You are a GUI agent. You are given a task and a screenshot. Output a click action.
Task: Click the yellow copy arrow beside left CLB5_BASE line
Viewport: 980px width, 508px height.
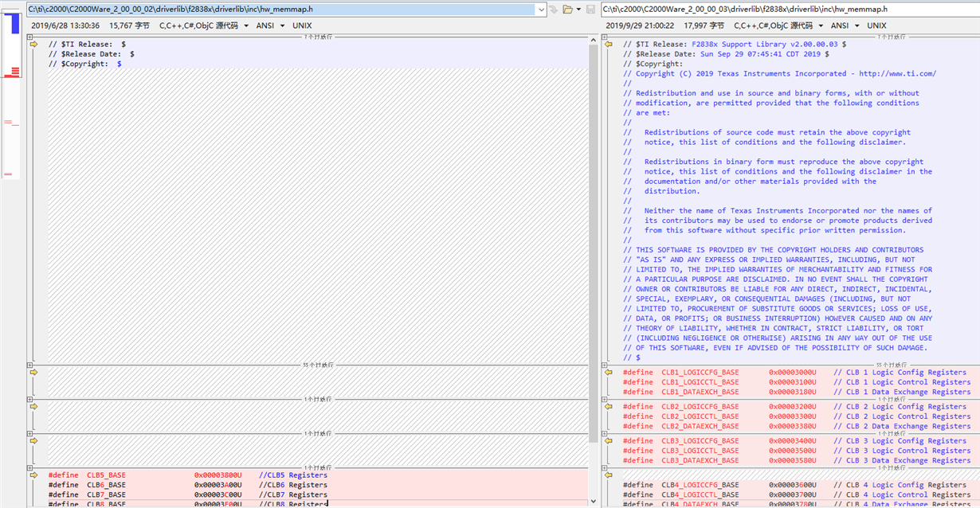tap(33, 475)
